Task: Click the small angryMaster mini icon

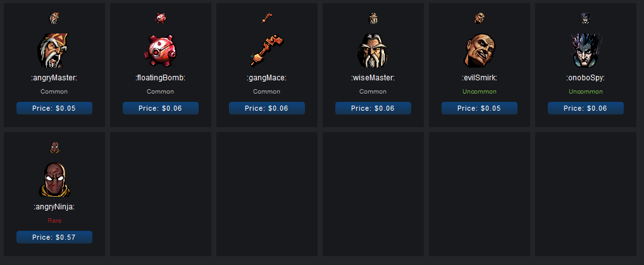Action: tap(54, 18)
